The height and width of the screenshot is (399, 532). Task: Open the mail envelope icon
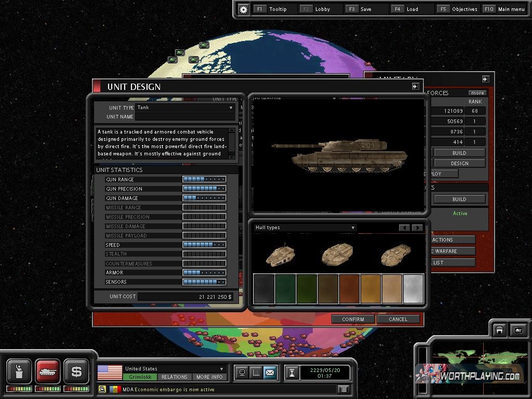pyautogui.click(x=270, y=373)
